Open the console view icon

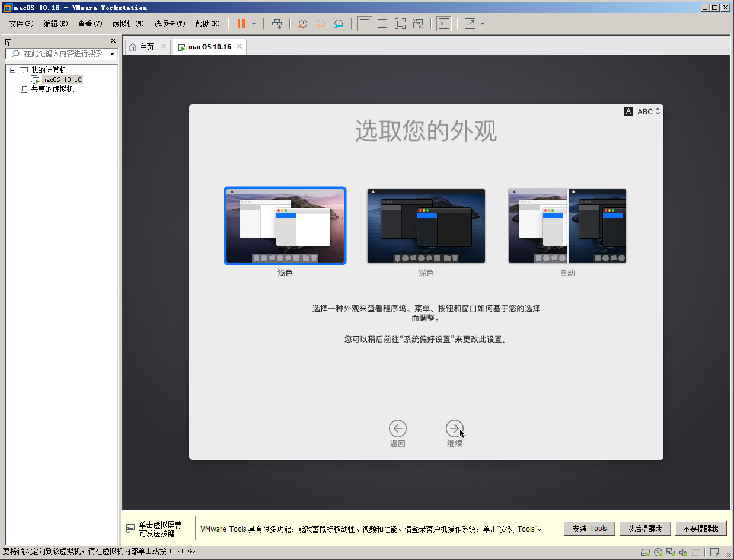(443, 24)
